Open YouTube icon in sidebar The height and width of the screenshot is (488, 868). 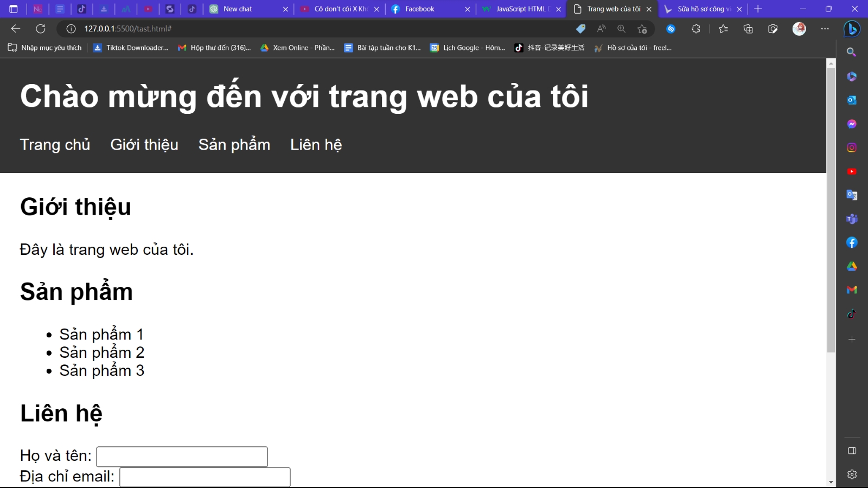pyautogui.click(x=852, y=171)
